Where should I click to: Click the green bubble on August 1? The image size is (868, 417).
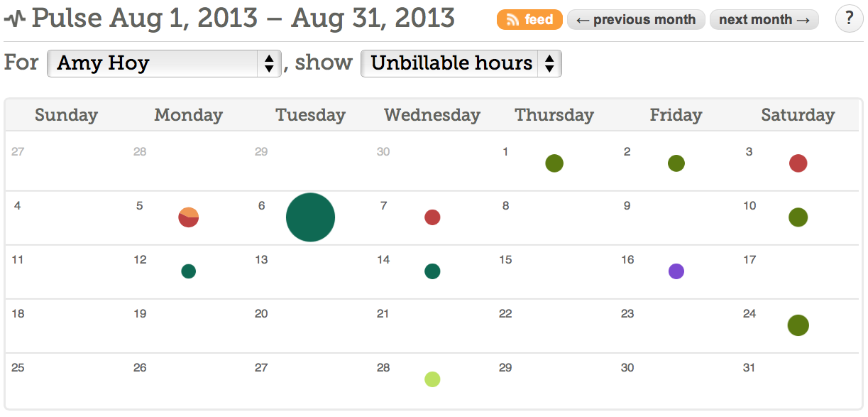554,163
